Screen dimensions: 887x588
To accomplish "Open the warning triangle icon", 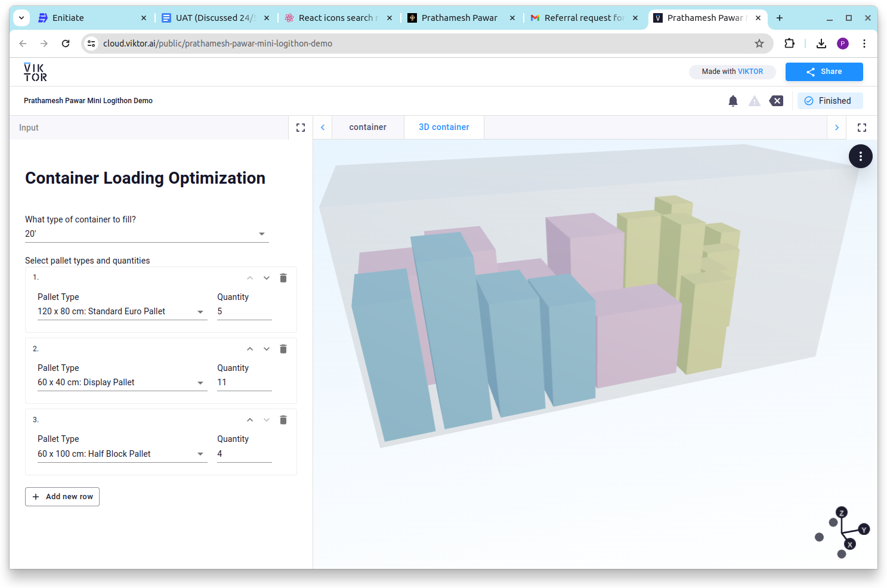I will click(x=755, y=101).
